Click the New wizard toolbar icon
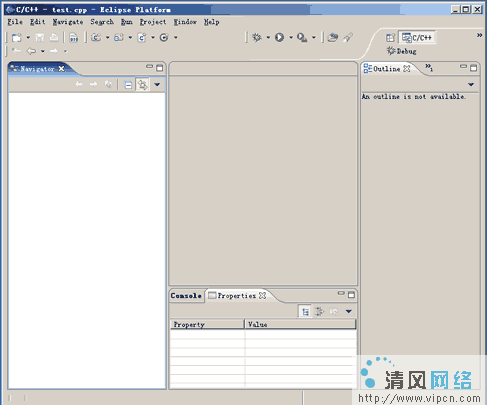Screen dimensions: 487x405 click(17, 38)
